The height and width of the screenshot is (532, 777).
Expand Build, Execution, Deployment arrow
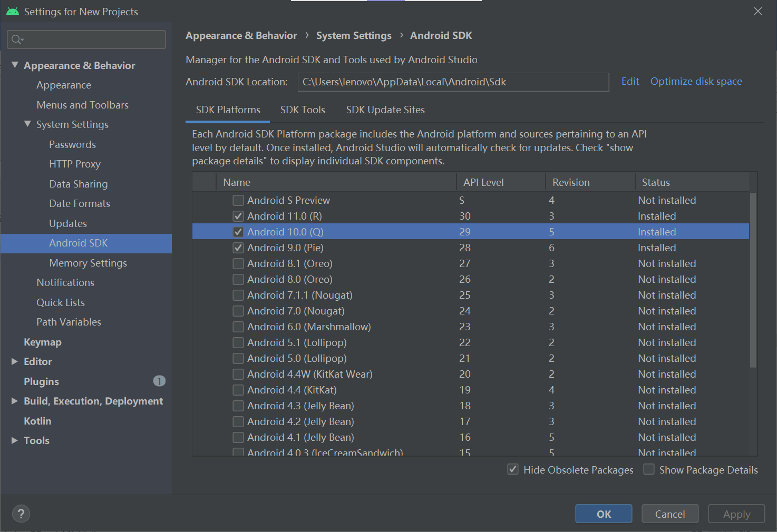[x=15, y=401]
